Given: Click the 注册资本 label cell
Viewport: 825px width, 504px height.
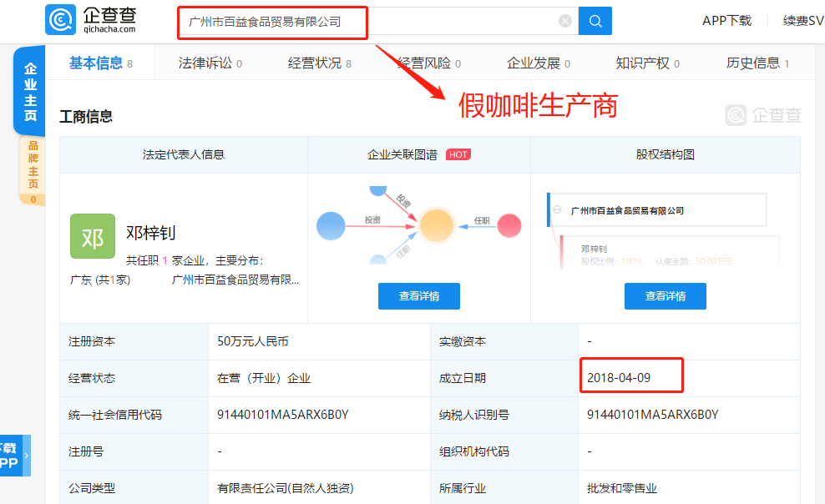Looking at the screenshot, I should pos(134,341).
